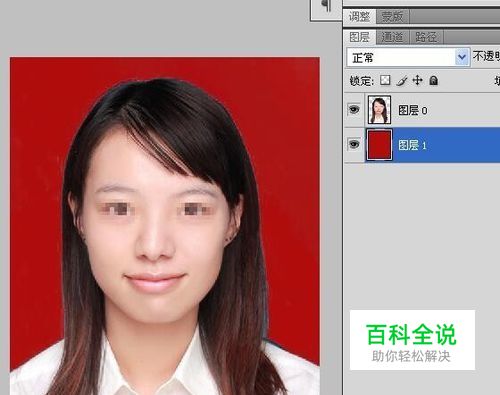This screenshot has height=395, width=500.
Task: Open the 路径 tab
Action: [426, 37]
